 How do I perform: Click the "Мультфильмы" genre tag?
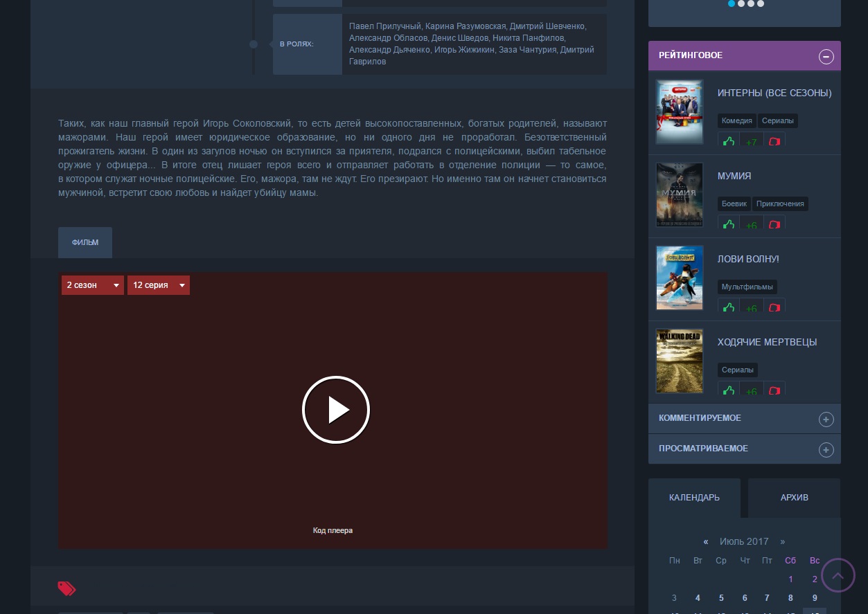747,287
